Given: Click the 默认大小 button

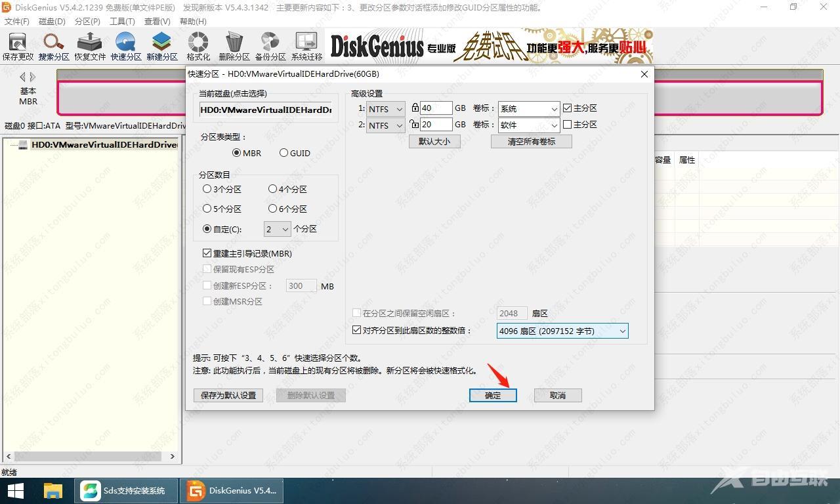Looking at the screenshot, I should pyautogui.click(x=434, y=141).
